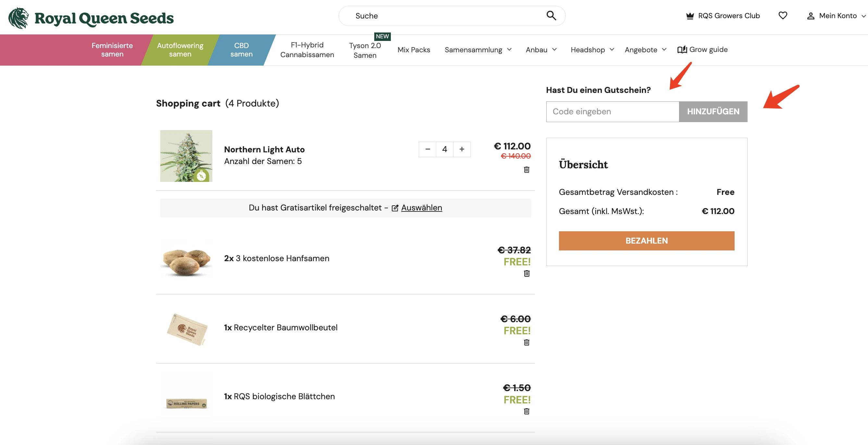868x445 pixels.
Task: Open CBD samen category
Action: [241, 50]
